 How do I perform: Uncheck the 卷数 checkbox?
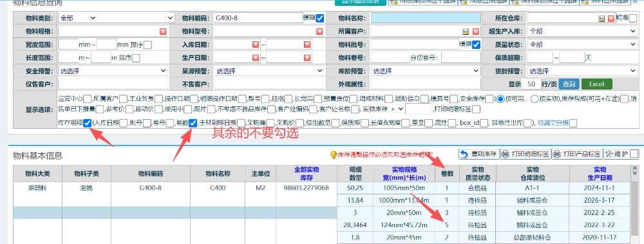pyautogui.click(x=193, y=123)
